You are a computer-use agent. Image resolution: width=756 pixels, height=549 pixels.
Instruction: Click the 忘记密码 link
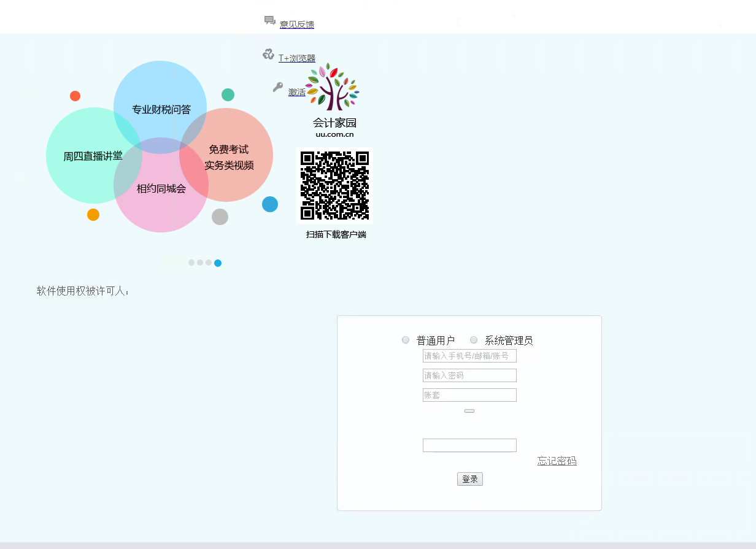[557, 461]
